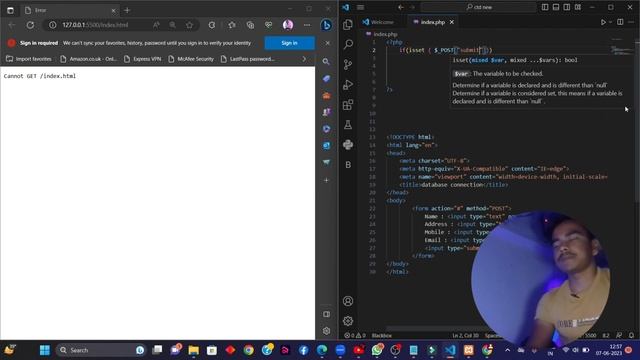Open the McAfee Security bookmark
Viewport: 640px width, 360px height.
191,59
